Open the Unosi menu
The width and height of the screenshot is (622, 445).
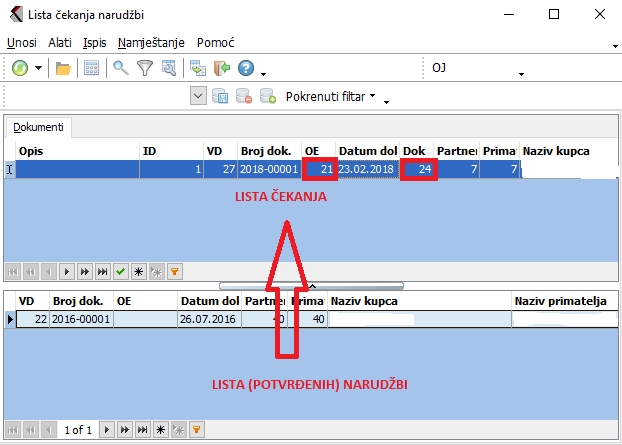(x=21, y=44)
